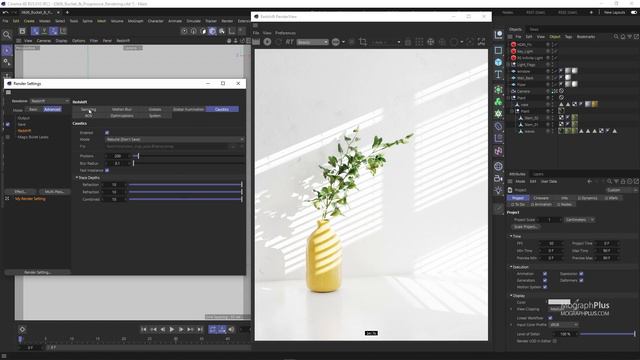640x360 pixels.
Task: Open the Sampling tab in Redshift settings
Action: pyautogui.click(x=88, y=109)
